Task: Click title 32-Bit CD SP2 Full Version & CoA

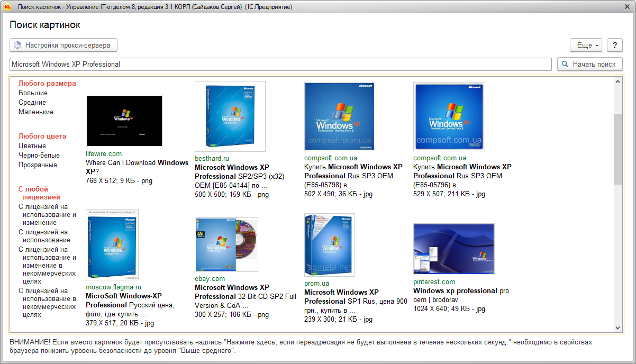Action: click(x=246, y=296)
